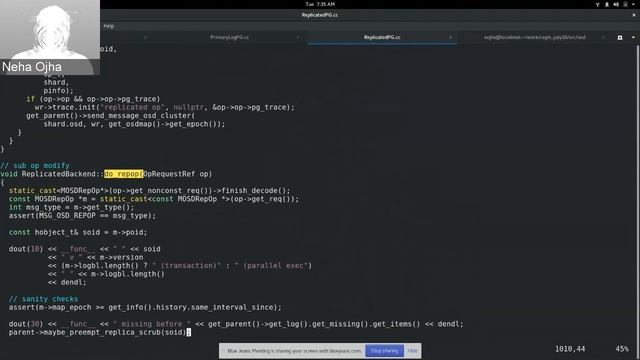
Task: Switch to the PrimaryLogPG.cc tab
Action: tap(229, 37)
